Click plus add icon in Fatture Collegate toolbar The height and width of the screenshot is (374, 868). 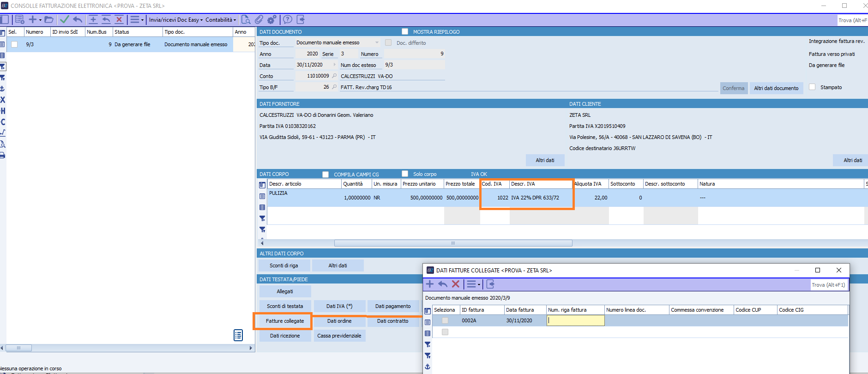tap(430, 284)
